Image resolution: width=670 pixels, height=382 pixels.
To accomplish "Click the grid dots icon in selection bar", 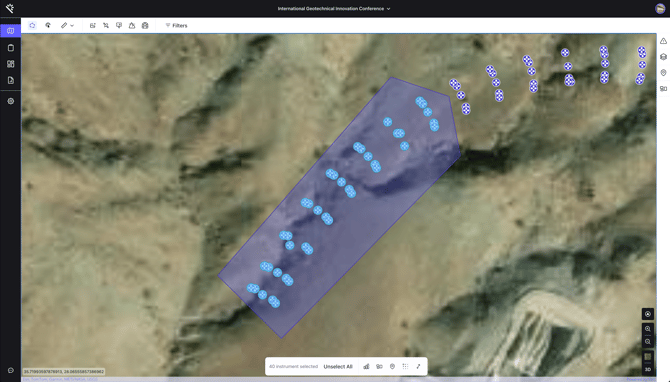I will click(405, 367).
